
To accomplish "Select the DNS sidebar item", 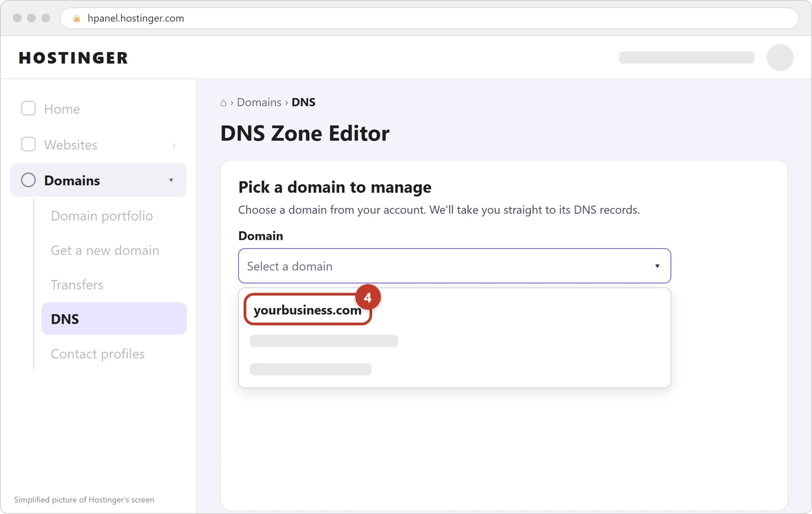I will pyautogui.click(x=114, y=319).
